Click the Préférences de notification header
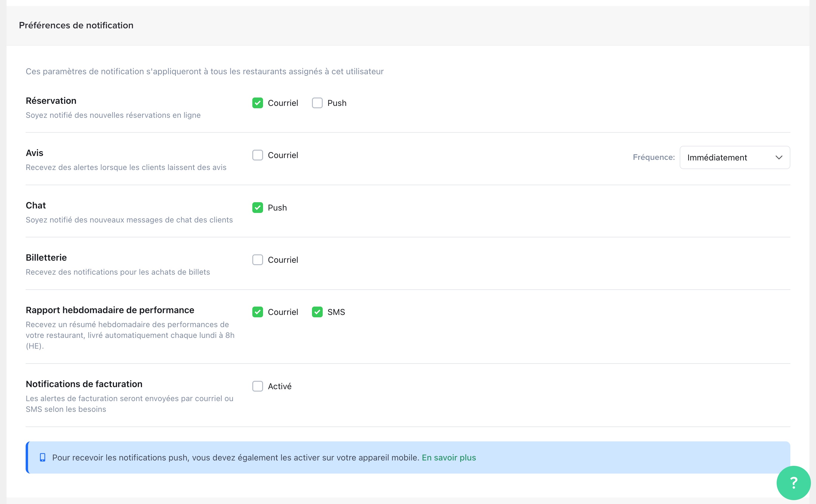The width and height of the screenshot is (816, 504). pyautogui.click(x=76, y=25)
